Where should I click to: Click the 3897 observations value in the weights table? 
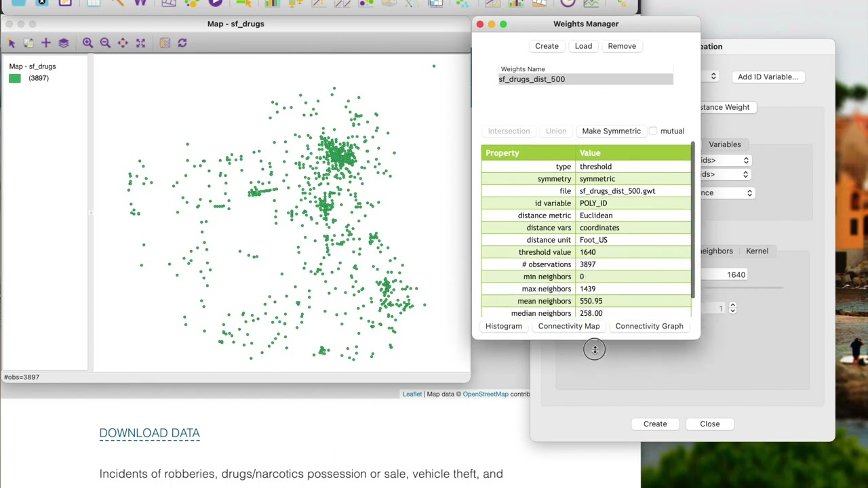pos(633,264)
